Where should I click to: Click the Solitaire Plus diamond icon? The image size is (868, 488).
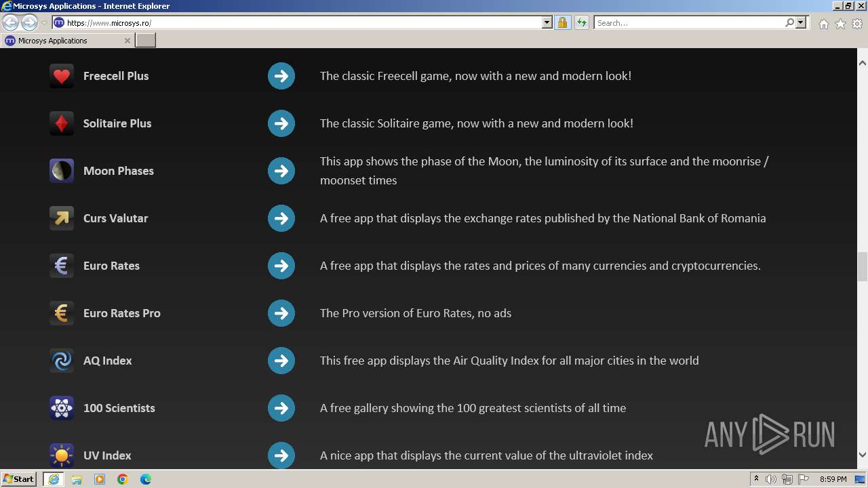[62, 123]
